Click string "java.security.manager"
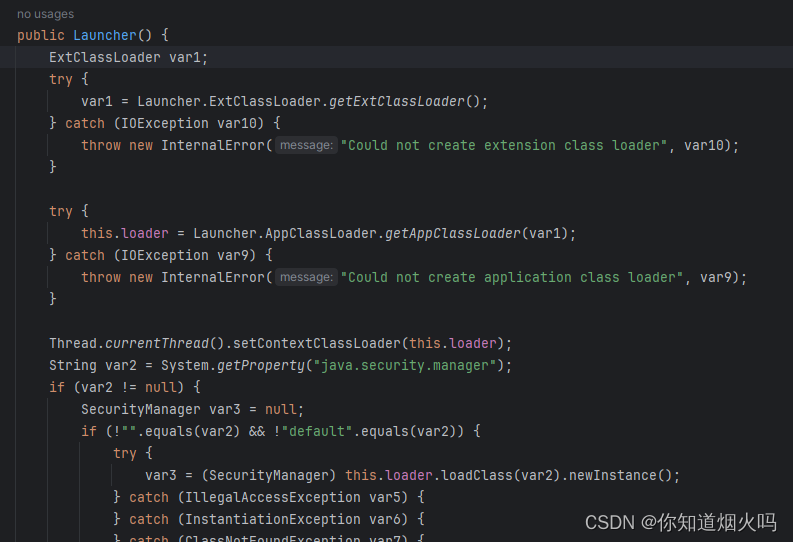This screenshot has height=542, width=793. coord(405,365)
